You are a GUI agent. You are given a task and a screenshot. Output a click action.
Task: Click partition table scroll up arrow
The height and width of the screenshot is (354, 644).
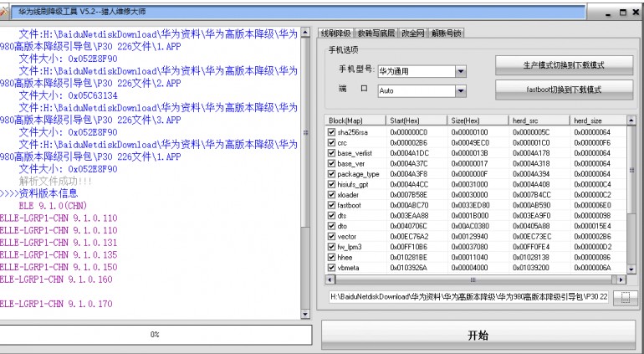631,121
